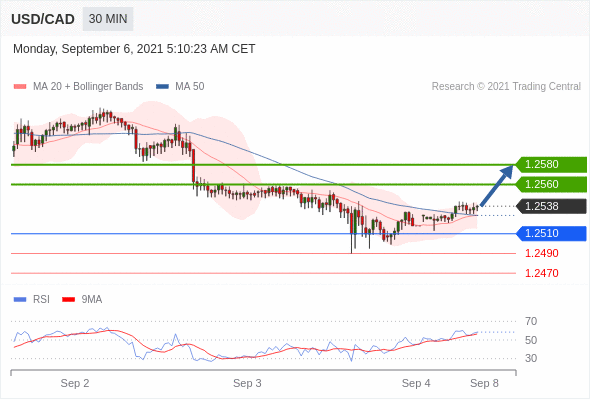The width and height of the screenshot is (590, 400).
Task: Click the Sep 3 date axis label
Action: coord(247,383)
